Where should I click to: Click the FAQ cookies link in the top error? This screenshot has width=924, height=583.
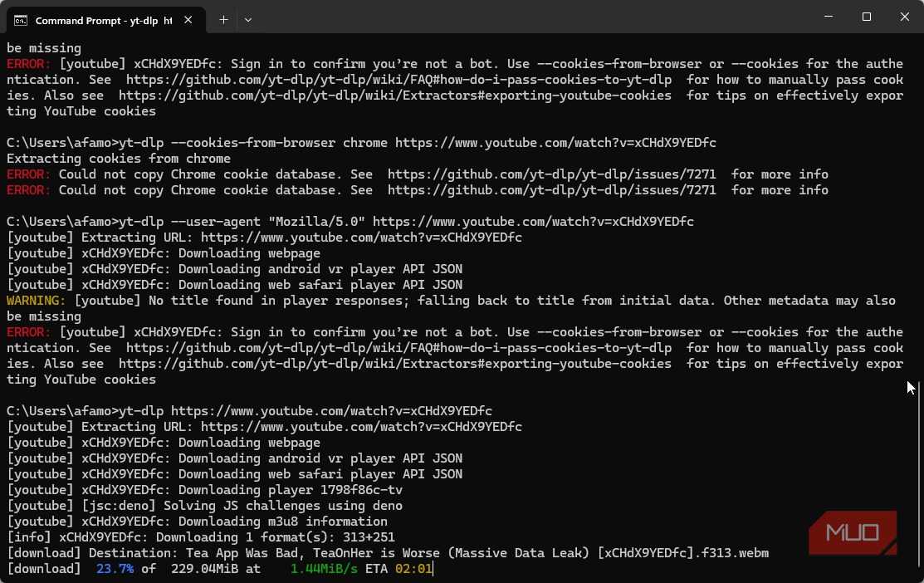398,80
